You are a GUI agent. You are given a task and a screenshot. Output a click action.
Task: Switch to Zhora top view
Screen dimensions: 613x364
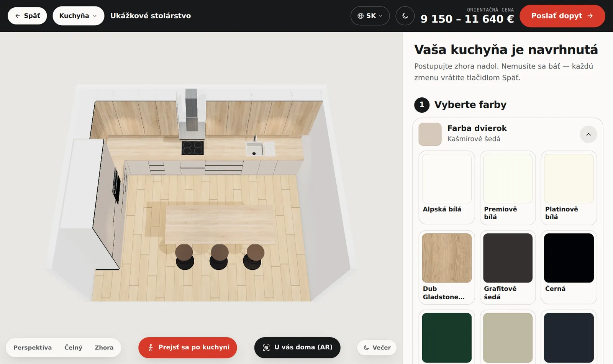[x=104, y=348]
